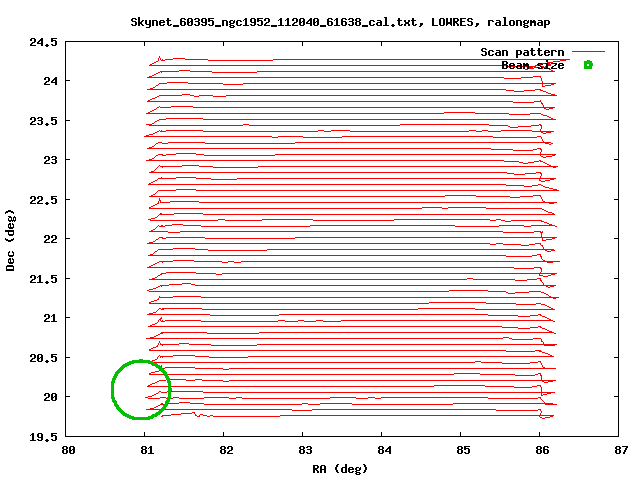This screenshot has width=640, height=480.
Task: Click the x-axis tick label 85
Action: point(463,450)
